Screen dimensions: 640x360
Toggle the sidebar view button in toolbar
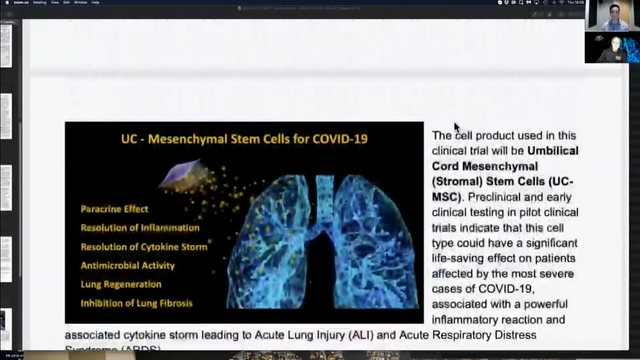pos(9,14)
